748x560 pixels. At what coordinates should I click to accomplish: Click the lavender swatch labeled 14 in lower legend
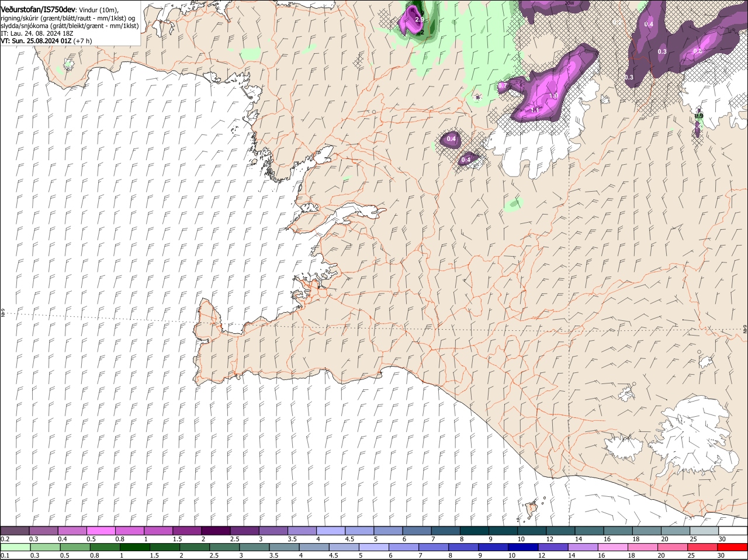coord(583,547)
